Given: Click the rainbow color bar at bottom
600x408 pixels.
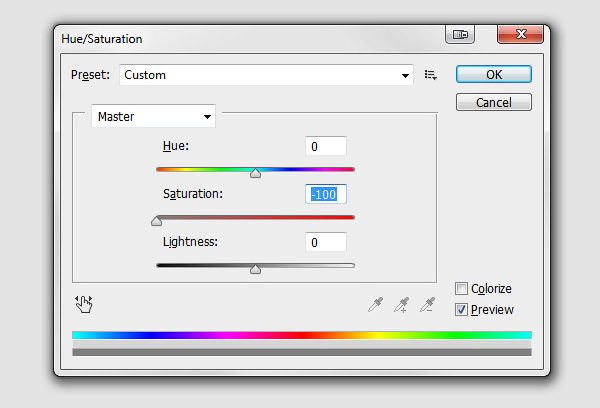Looking at the screenshot, I should [x=302, y=335].
